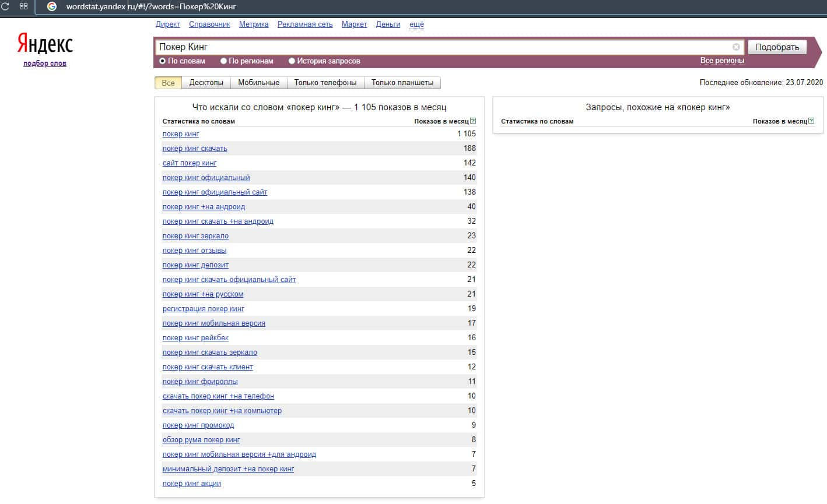Click the 'подбор слов' link under logo

click(x=45, y=64)
